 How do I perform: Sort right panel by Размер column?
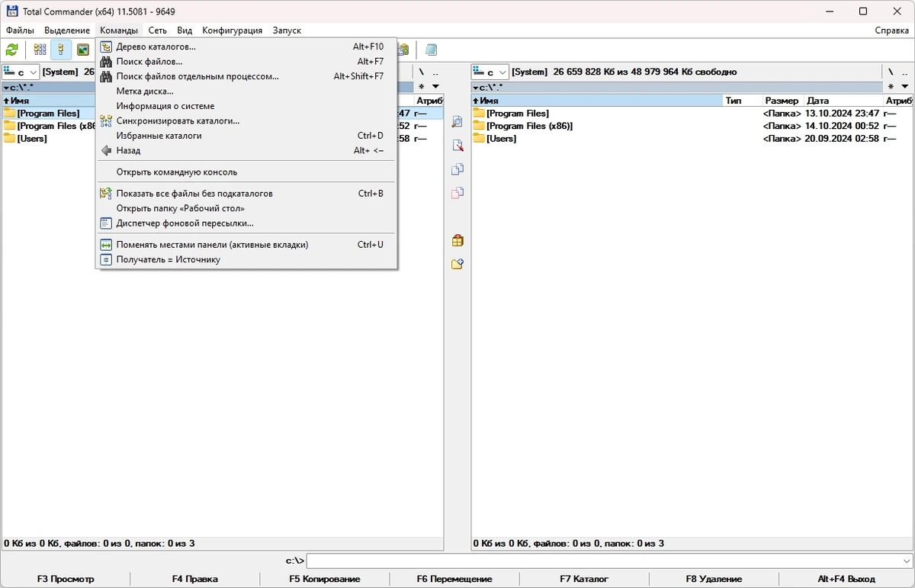click(x=782, y=101)
